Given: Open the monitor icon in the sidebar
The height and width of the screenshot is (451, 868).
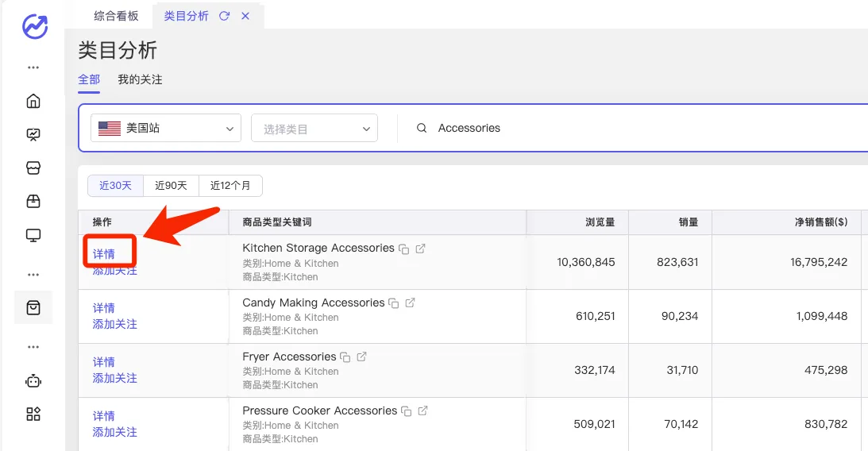Looking at the screenshot, I should pos(33,236).
